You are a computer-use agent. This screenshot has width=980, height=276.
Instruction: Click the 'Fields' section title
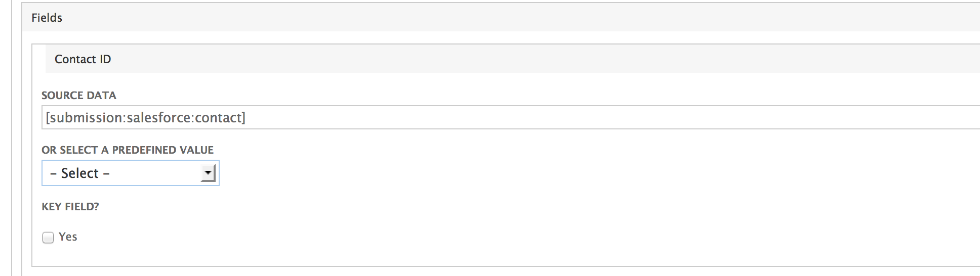[x=47, y=18]
